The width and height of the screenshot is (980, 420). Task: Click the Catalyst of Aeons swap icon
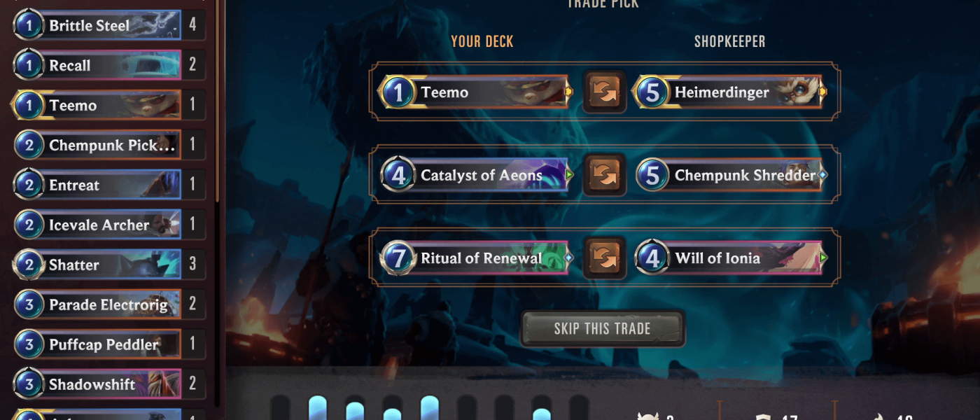(x=605, y=175)
